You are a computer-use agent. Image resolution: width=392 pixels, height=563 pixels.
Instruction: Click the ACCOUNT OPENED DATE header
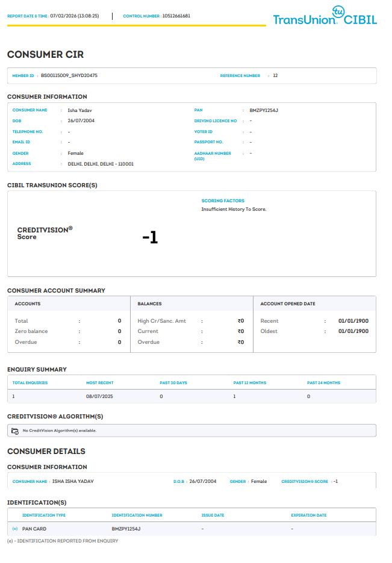(288, 303)
